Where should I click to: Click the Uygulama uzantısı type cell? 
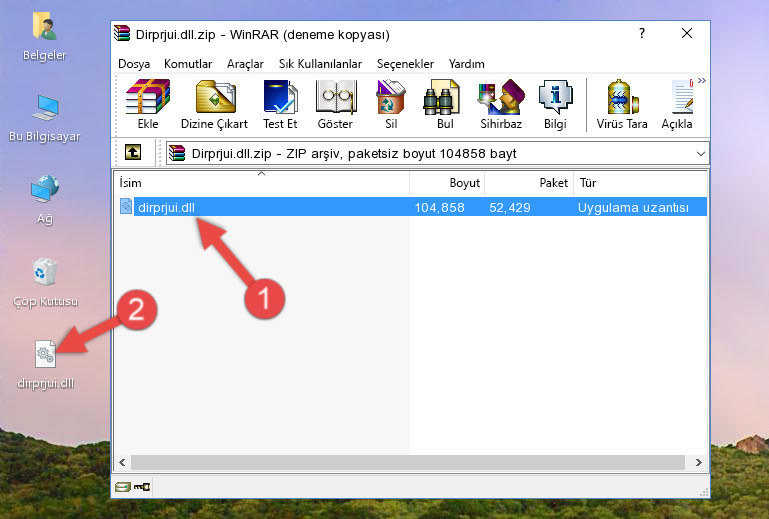[633, 208]
